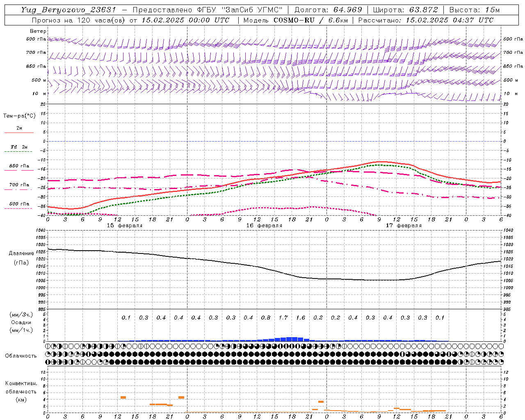525x420 pixels.
Task: Click the 1.6 precipitation value
Action: click(301, 317)
